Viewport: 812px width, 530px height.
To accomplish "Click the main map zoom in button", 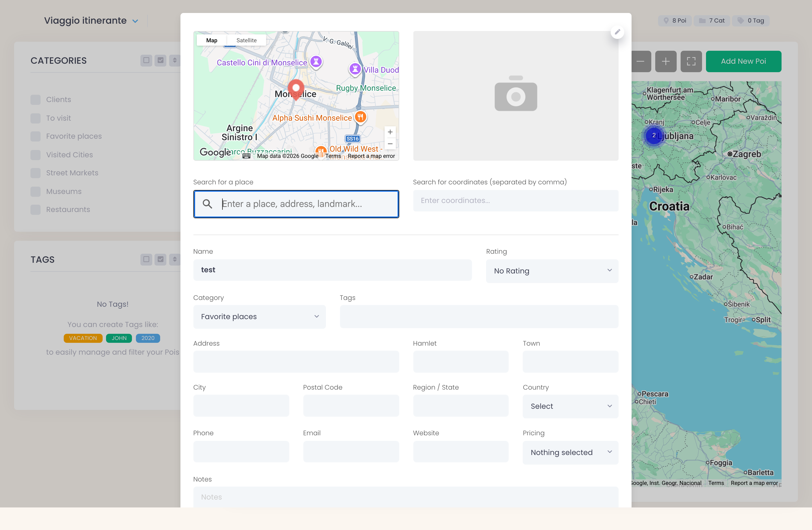I will [666, 61].
